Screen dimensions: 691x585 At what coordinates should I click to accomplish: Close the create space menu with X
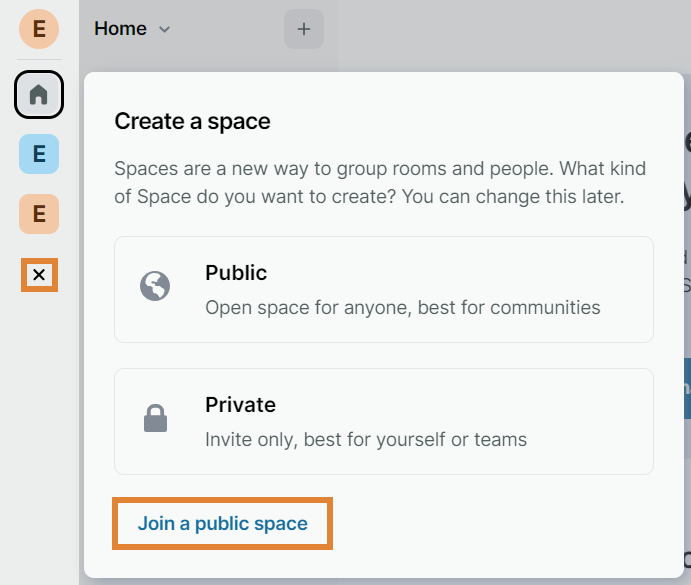(39, 275)
